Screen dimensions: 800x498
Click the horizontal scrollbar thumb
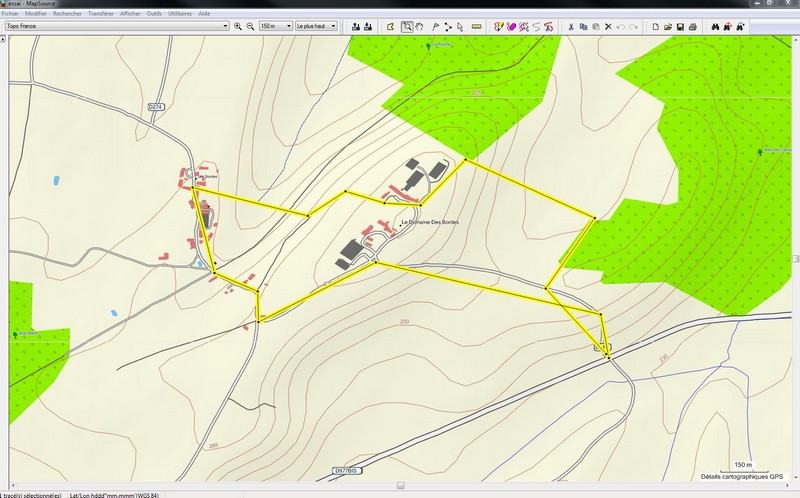click(x=401, y=485)
